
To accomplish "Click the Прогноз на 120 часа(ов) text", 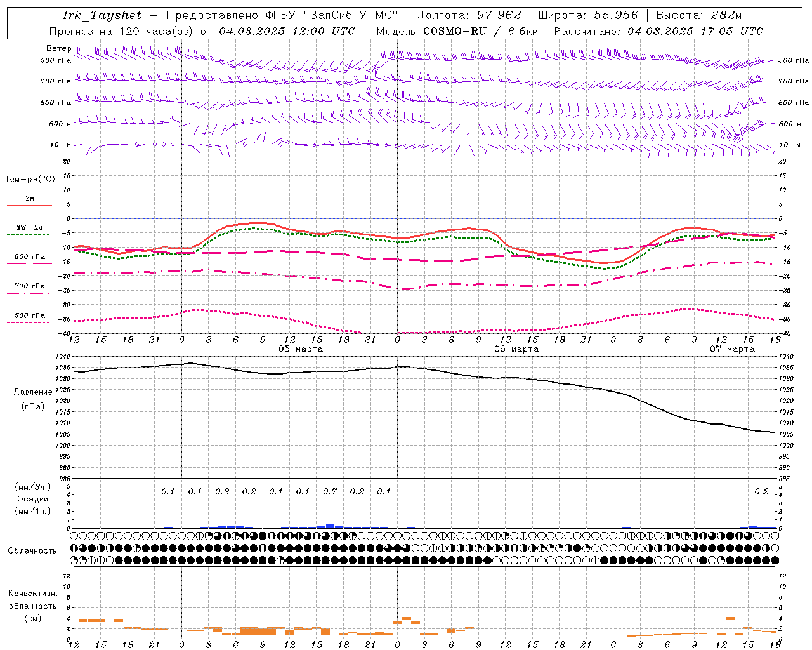I will [122, 31].
